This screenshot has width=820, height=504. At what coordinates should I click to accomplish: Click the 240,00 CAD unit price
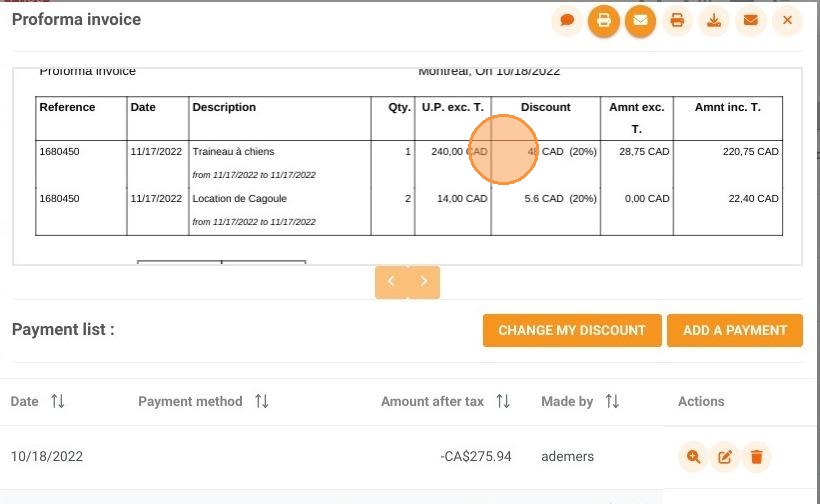pos(459,152)
